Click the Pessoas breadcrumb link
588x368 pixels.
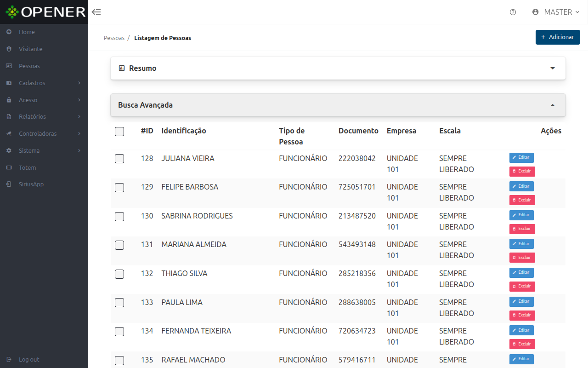tap(114, 38)
